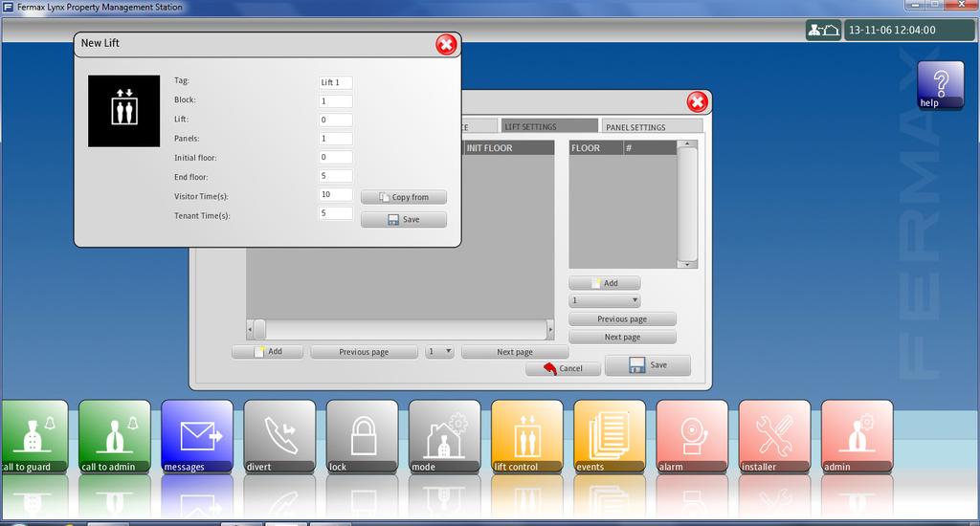Open the help tile

[x=941, y=85]
